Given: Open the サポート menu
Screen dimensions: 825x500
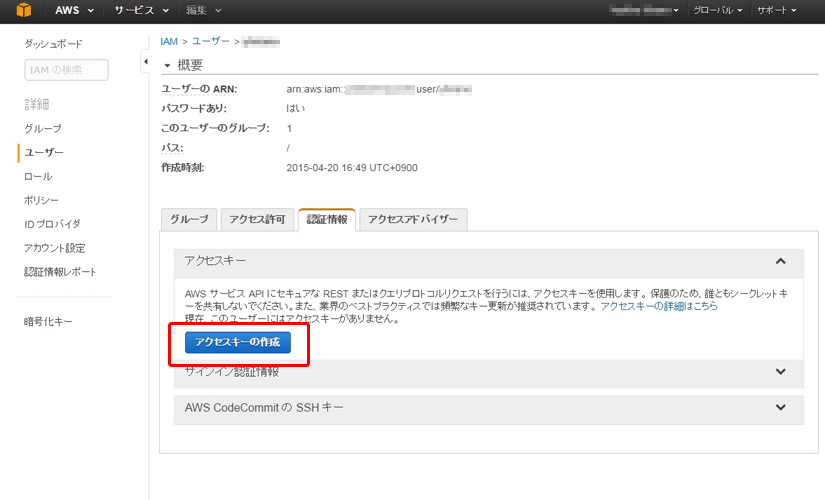Looking at the screenshot, I should [778, 10].
